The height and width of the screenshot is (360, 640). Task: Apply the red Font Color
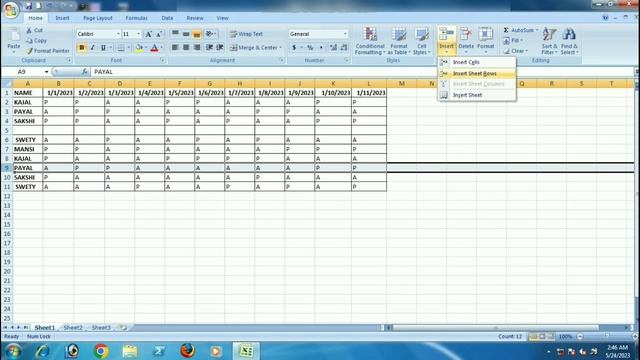click(x=154, y=48)
